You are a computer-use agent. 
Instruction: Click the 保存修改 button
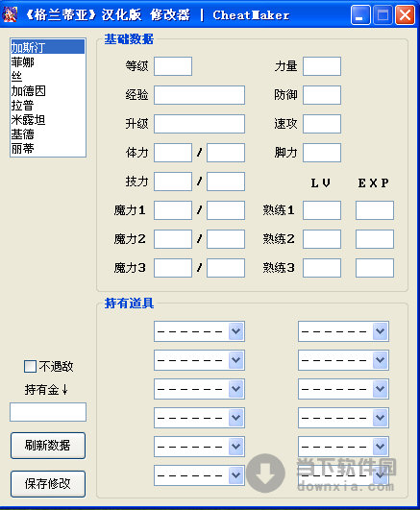(x=48, y=484)
